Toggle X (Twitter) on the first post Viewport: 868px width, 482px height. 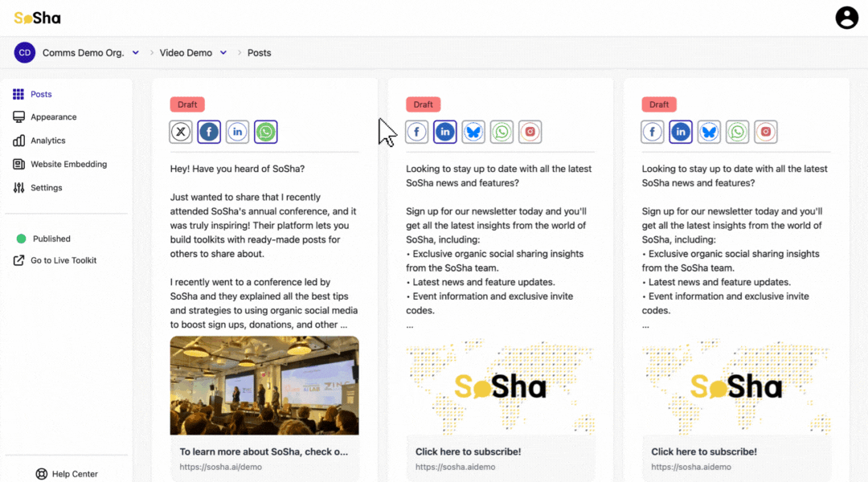coord(181,132)
